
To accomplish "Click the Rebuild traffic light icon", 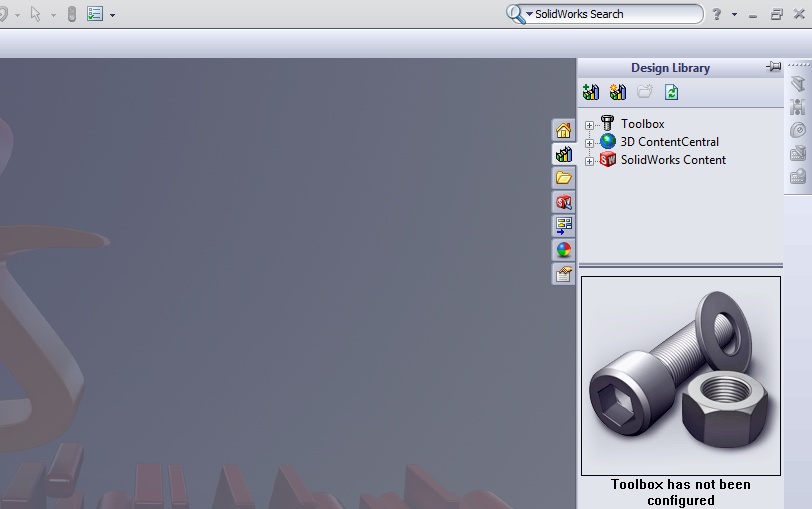I will coord(72,14).
